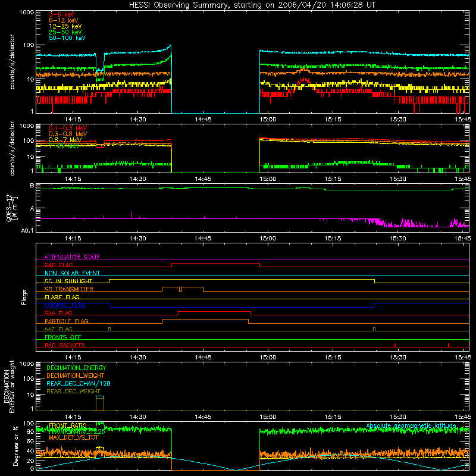Select the A47_FLAG label
The height and width of the screenshot is (476, 476).
pos(58,329)
